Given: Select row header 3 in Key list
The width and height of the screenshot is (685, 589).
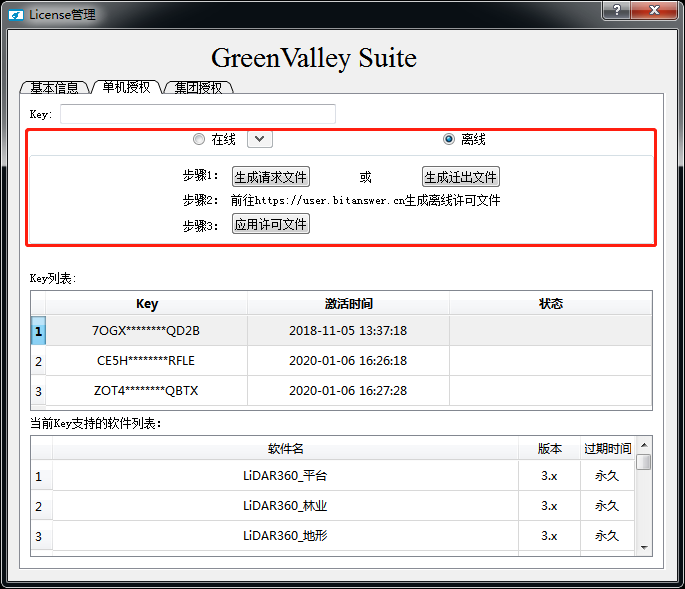Looking at the screenshot, I should click(38, 391).
